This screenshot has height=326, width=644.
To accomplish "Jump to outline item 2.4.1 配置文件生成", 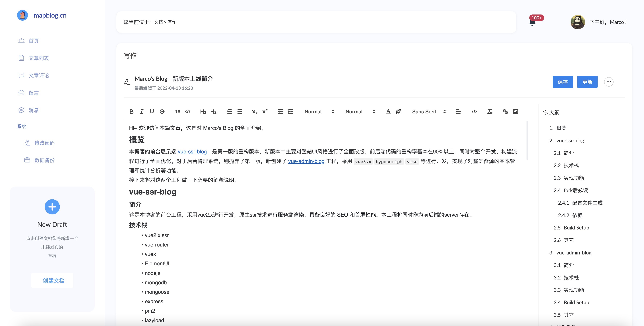I will pos(580,203).
